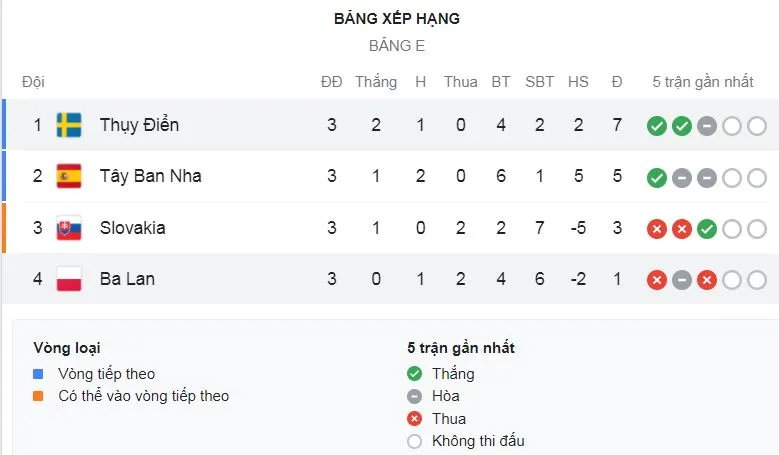Click the Slovakia flag icon
Viewport: 779px width, 455px height.
click(x=69, y=228)
